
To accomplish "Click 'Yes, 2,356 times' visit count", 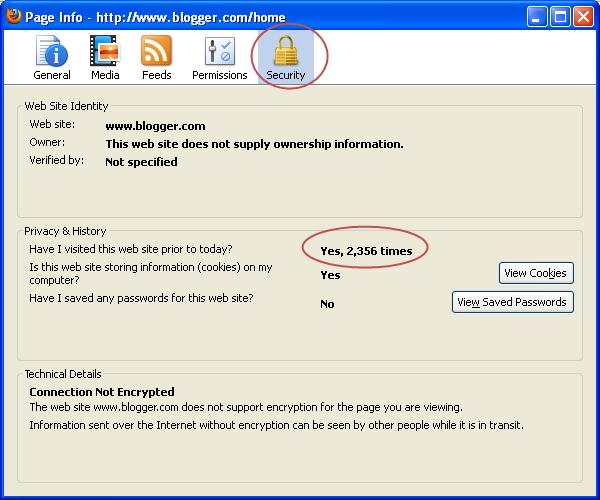I will point(366,251).
